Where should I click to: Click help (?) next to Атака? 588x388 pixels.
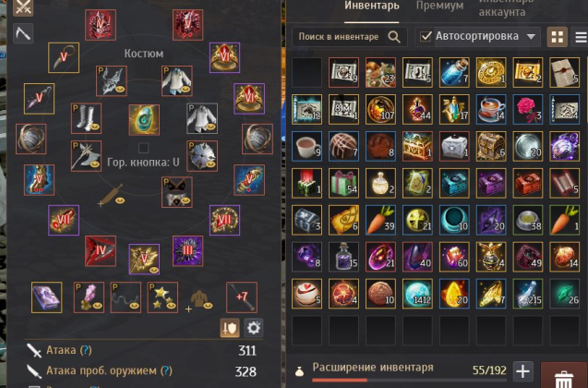point(86,350)
